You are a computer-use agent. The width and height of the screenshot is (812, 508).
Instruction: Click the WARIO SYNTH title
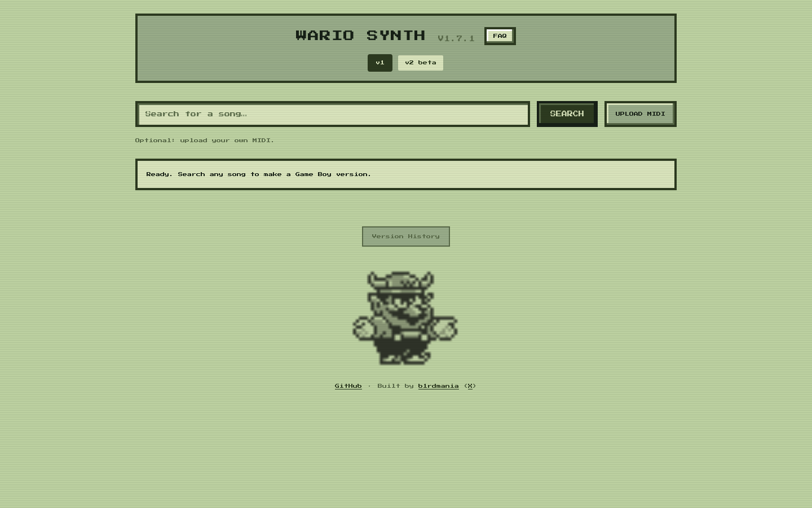(x=360, y=36)
